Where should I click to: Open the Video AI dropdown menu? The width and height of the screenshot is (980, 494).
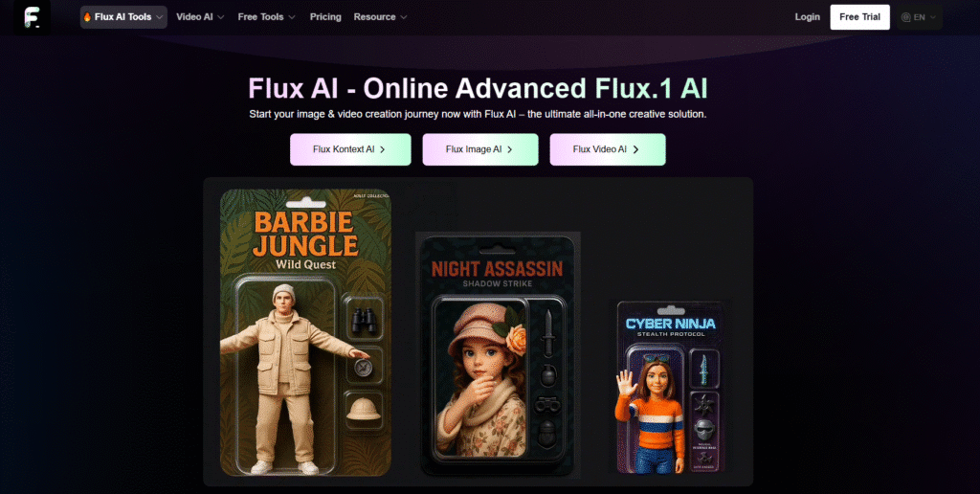200,17
